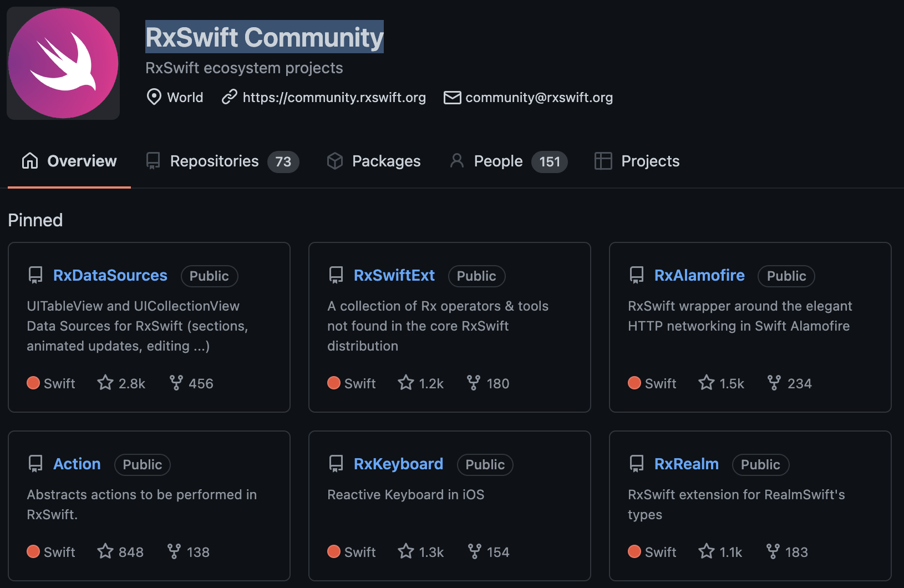The height and width of the screenshot is (588, 904).
Task: Click the 'RxSwift wrapper around the elegant' description
Action: [740, 316]
